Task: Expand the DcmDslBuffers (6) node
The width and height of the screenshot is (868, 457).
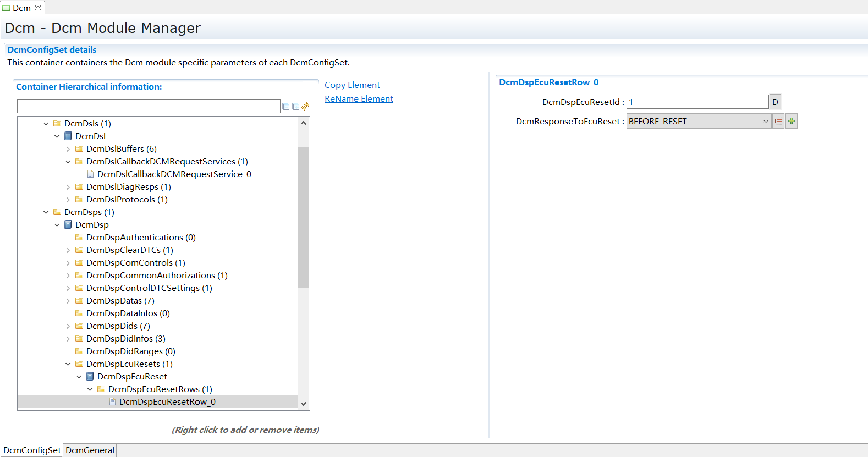Action: coord(68,149)
